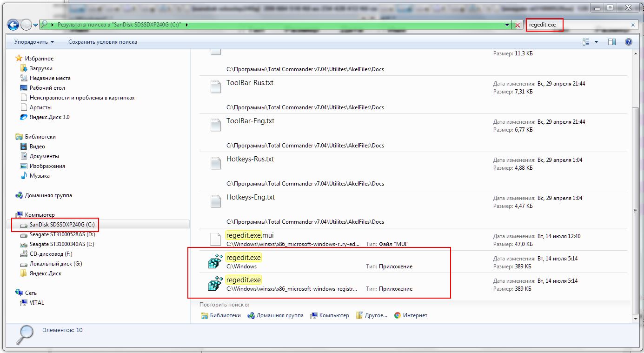The image size is (644, 353).
Task: Click text file icon of Hotkeys-Eng.txt
Action: tap(215, 201)
